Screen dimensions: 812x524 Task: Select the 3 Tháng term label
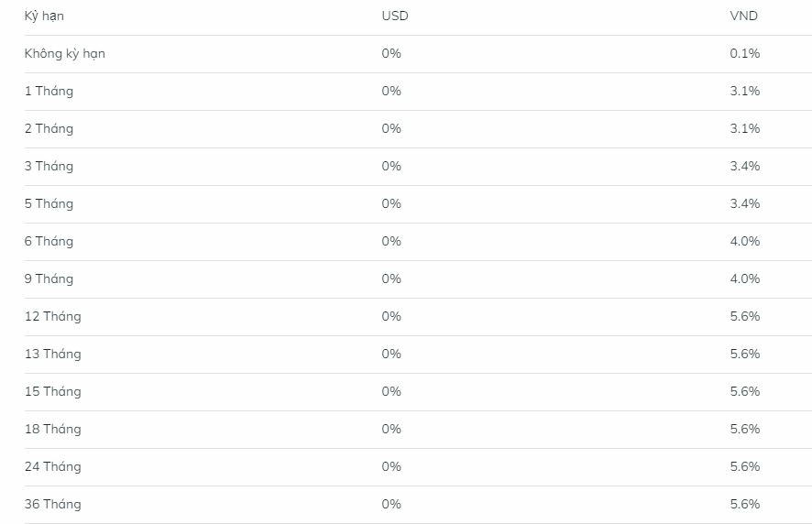coord(49,167)
